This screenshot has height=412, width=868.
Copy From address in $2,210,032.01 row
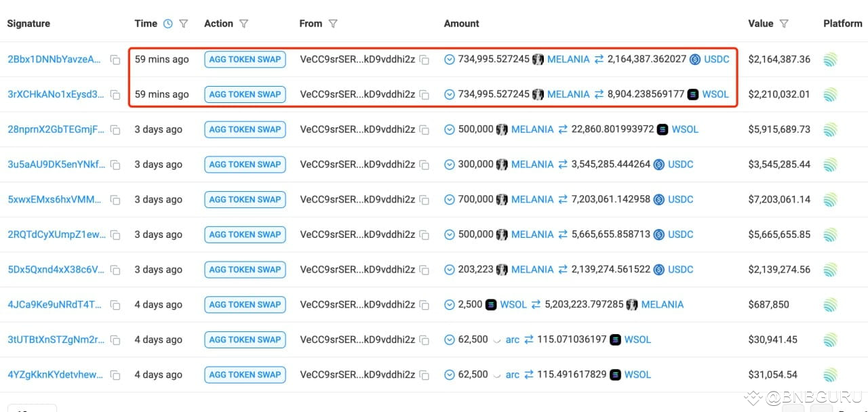click(x=424, y=95)
